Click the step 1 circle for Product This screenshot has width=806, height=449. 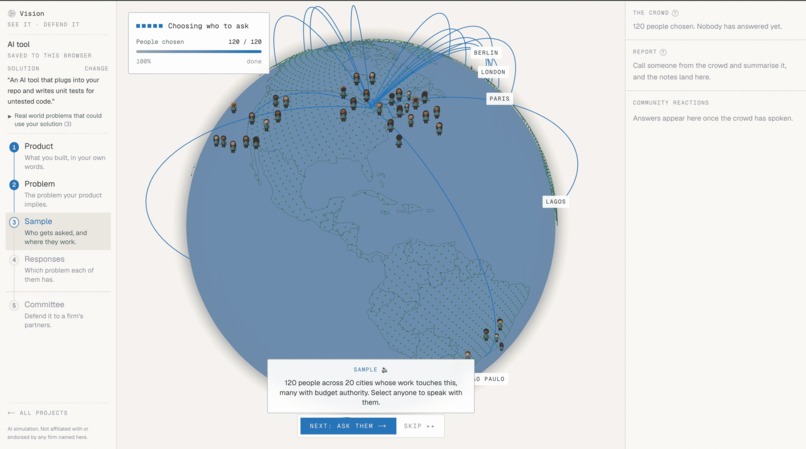click(14, 148)
